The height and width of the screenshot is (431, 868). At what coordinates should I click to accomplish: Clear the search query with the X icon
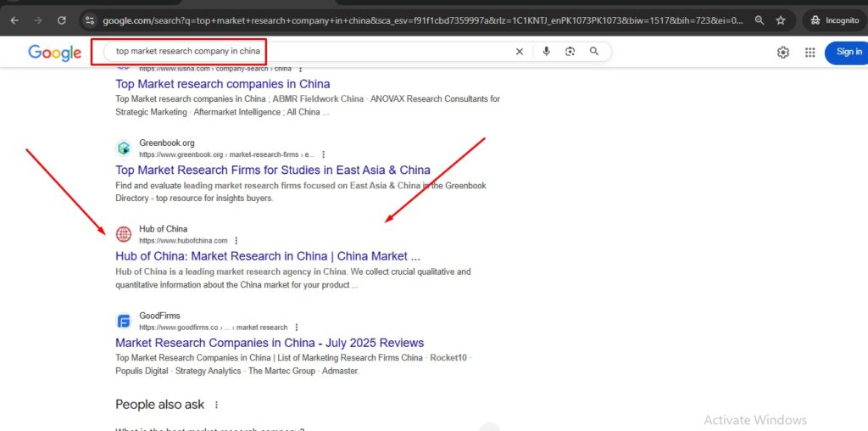click(x=520, y=52)
